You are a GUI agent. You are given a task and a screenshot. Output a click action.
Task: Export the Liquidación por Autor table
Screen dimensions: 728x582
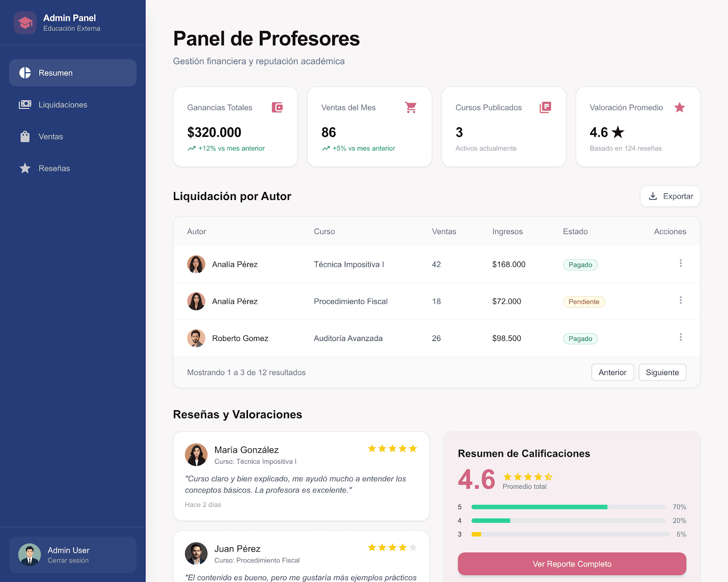point(670,196)
